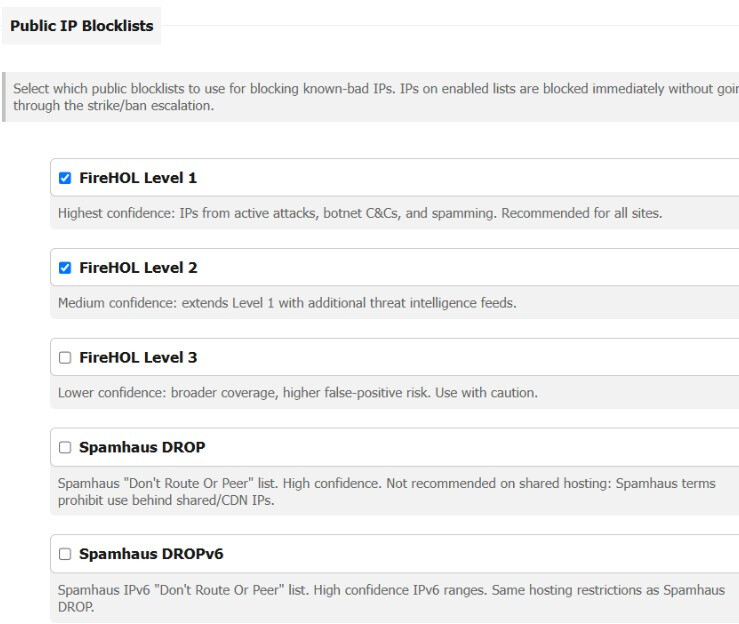Click the Spamhaus IPv6 ranges description text
The height and width of the screenshot is (624, 739).
[391, 598]
